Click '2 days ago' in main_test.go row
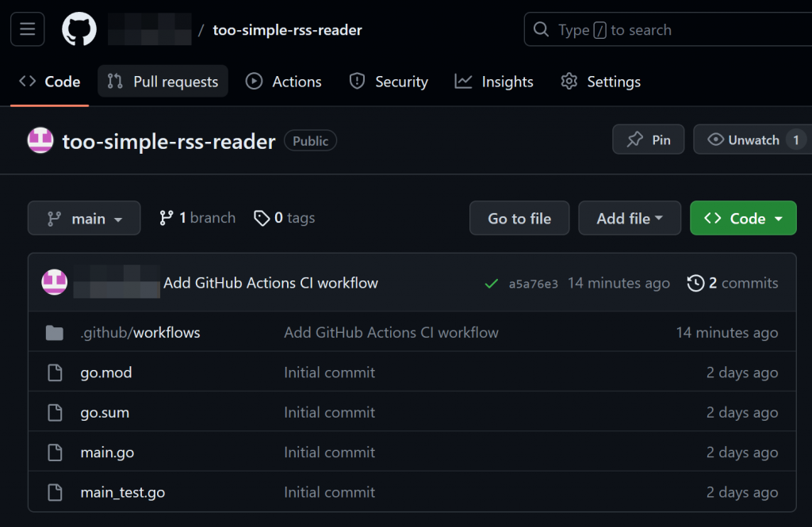This screenshot has width=812, height=527. coord(742,492)
